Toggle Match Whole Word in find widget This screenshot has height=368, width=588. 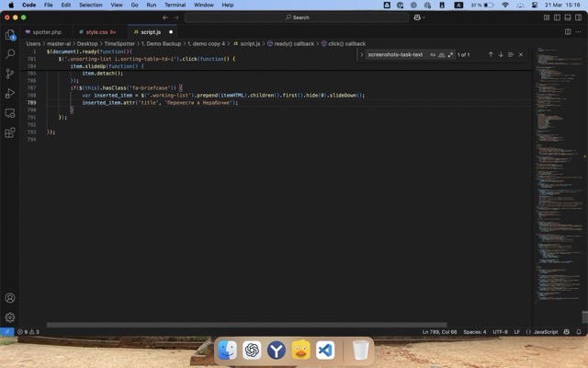pyautogui.click(x=441, y=54)
